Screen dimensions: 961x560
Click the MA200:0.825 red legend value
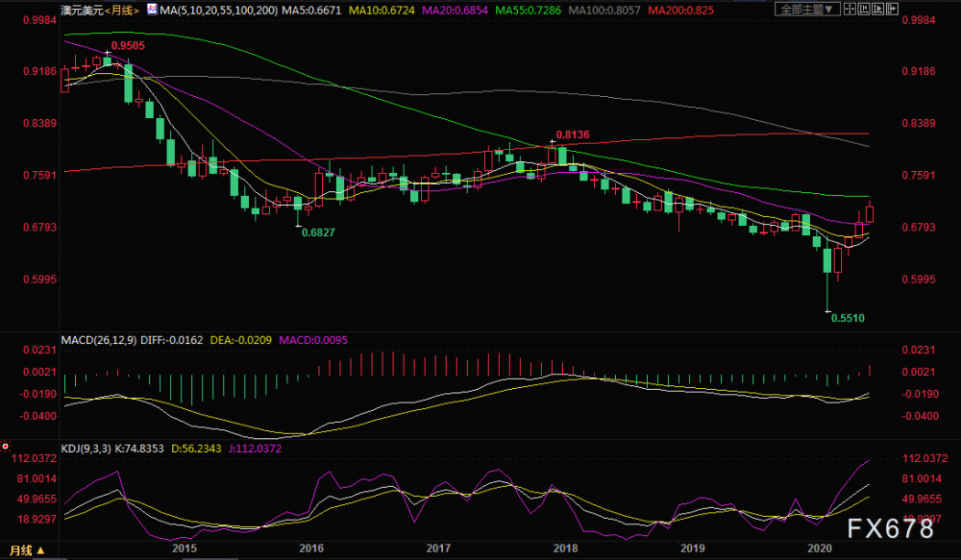(x=681, y=11)
